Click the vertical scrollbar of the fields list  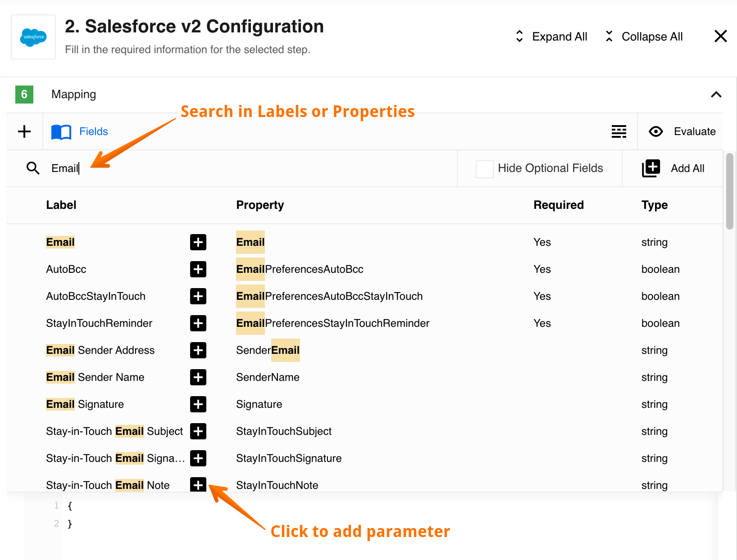[730, 191]
